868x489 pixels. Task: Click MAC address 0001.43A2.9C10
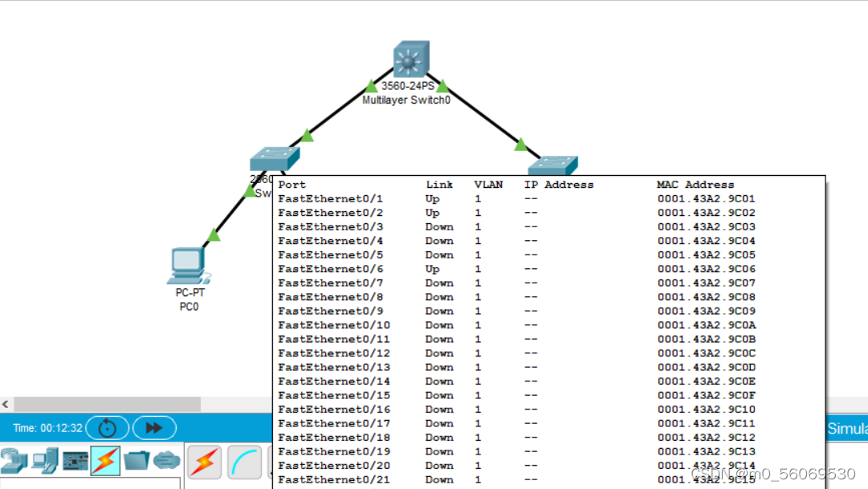[707, 410]
